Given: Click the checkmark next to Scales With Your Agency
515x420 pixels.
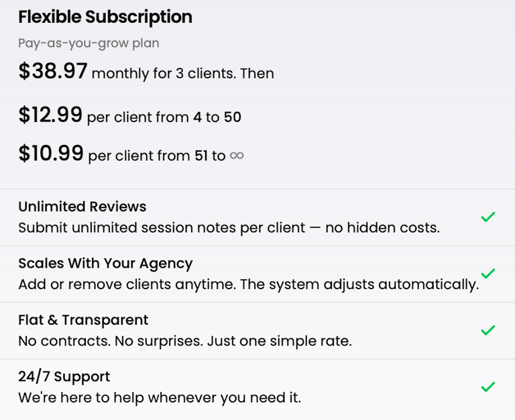Looking at the screenshot, I should [488, 274].
